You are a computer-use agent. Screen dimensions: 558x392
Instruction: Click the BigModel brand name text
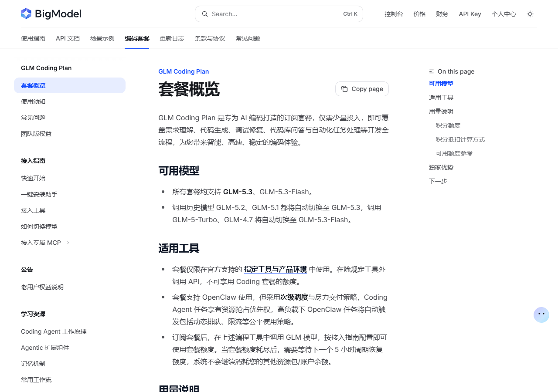(x=58, y=14)
